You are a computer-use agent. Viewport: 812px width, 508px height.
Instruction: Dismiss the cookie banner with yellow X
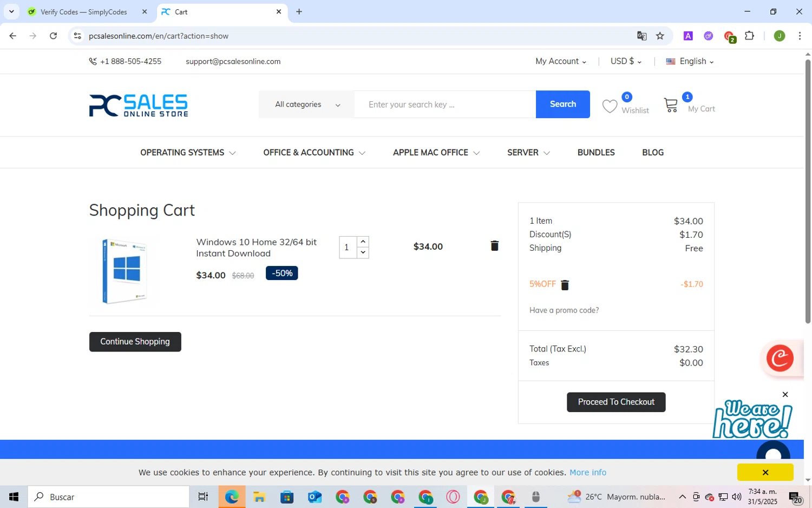coord(765,472)
